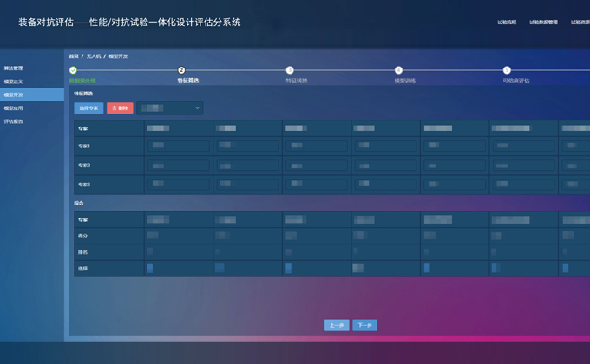The image size is (590, 364).
Task: Go back with the 上一步 button
Action: point(337,325)
